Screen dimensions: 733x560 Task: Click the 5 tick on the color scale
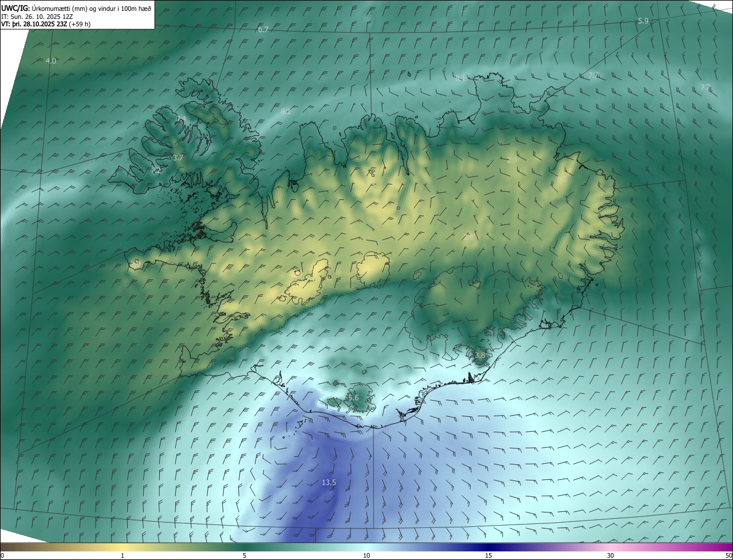[x=245, y=555]
